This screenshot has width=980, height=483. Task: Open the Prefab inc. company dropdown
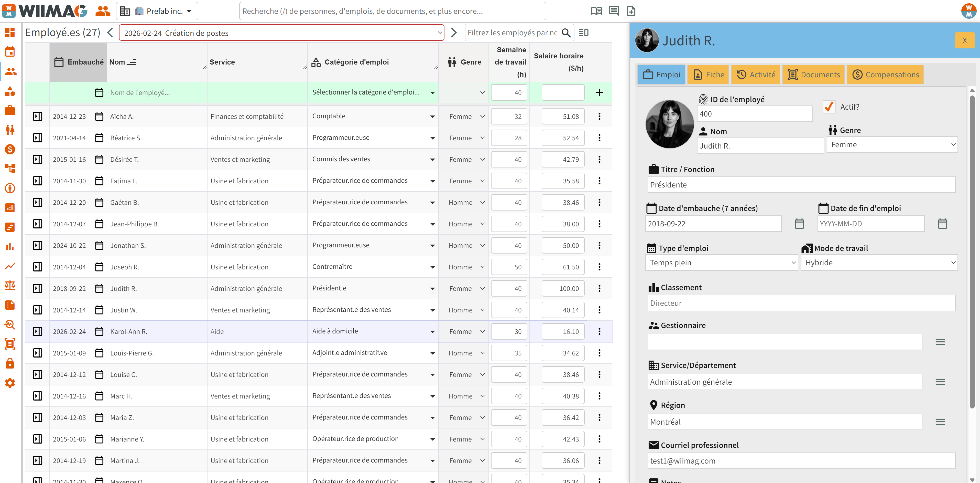click(157, 11)
